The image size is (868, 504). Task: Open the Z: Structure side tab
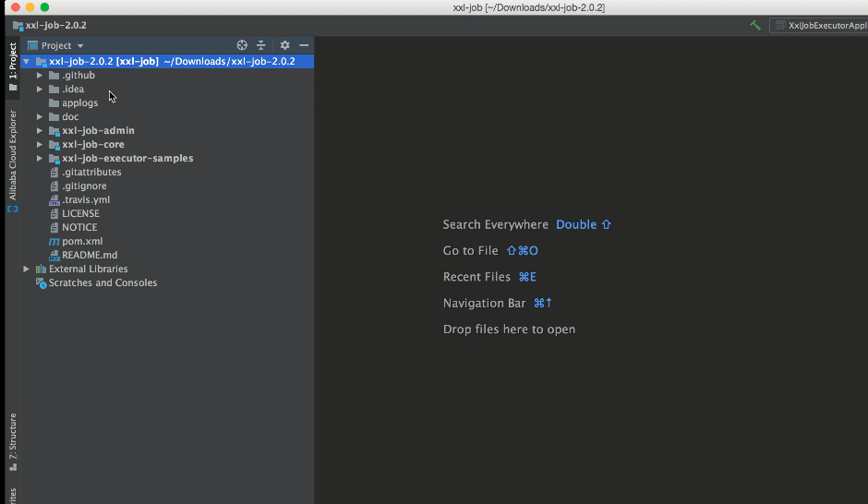(13, 441)
